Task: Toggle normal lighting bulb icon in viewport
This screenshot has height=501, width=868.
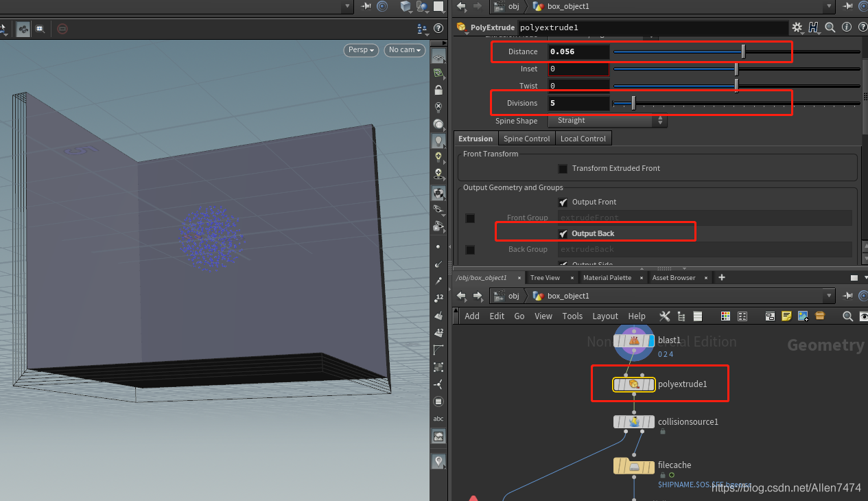Action: click(438, 157)
